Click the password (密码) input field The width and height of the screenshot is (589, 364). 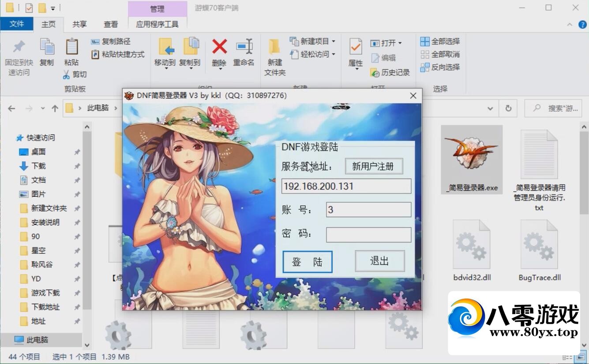pos(368,234)
